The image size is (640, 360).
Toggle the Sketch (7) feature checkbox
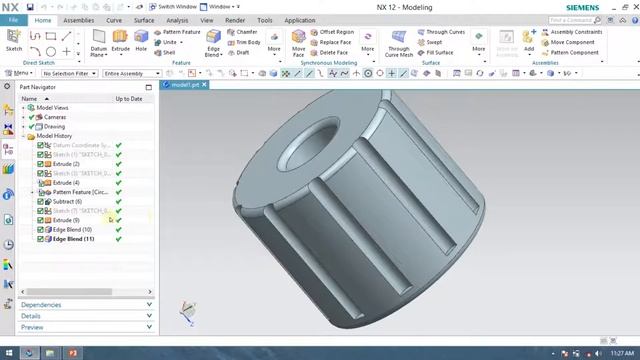[40, 211]
